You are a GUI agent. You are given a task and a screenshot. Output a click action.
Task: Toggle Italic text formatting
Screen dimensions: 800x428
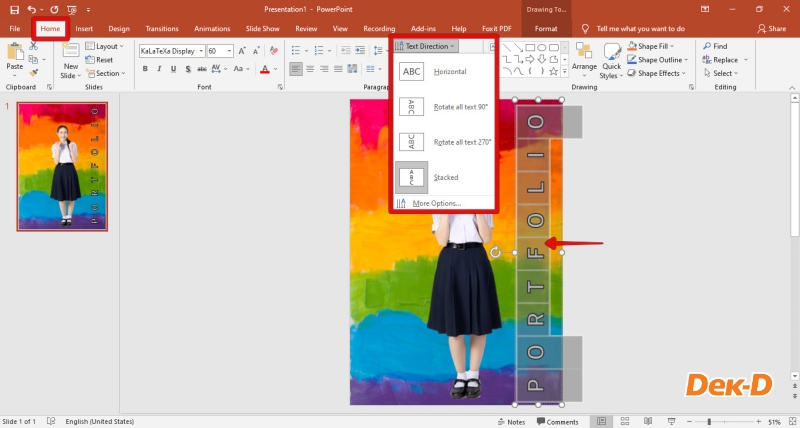[x=159, y=69]
